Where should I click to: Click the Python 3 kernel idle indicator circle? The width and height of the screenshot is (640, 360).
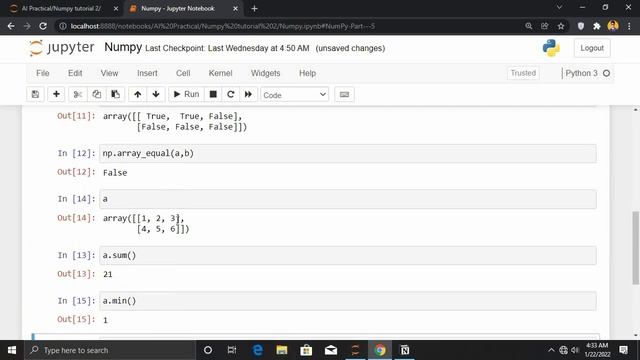(x=607, y=73)
